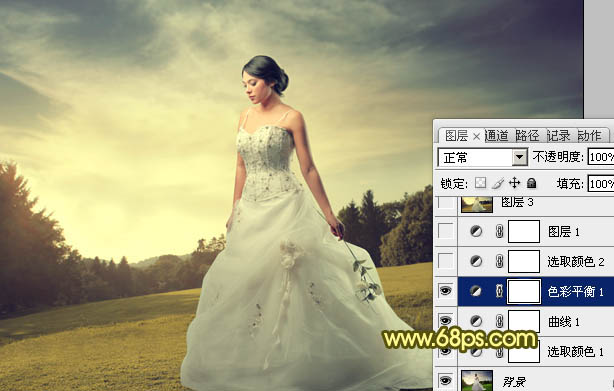Click the 不透明度 opacity value field
Viewport: 614px width, 391px height.
(601, 157)
